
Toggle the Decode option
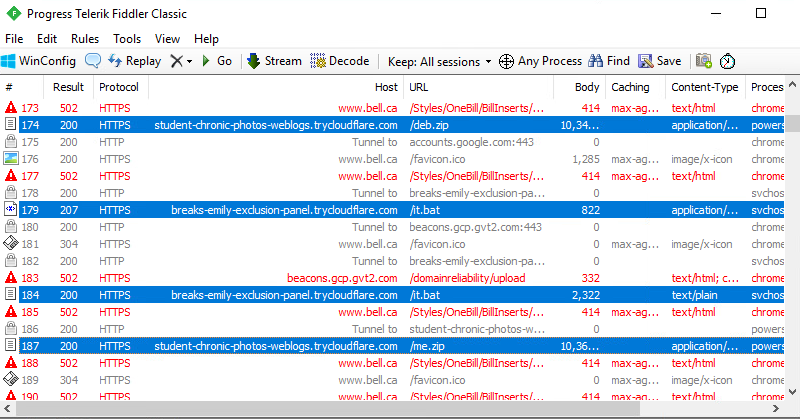(340, 61)
